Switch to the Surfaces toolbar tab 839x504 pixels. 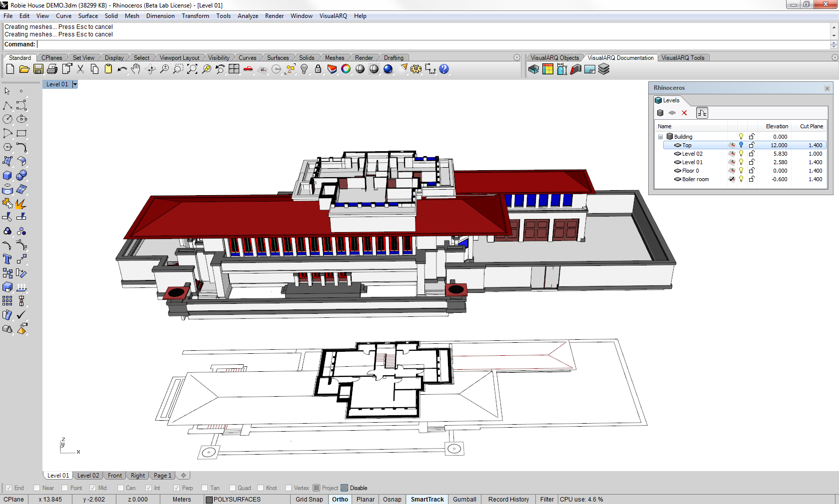(x=278, y=58)
